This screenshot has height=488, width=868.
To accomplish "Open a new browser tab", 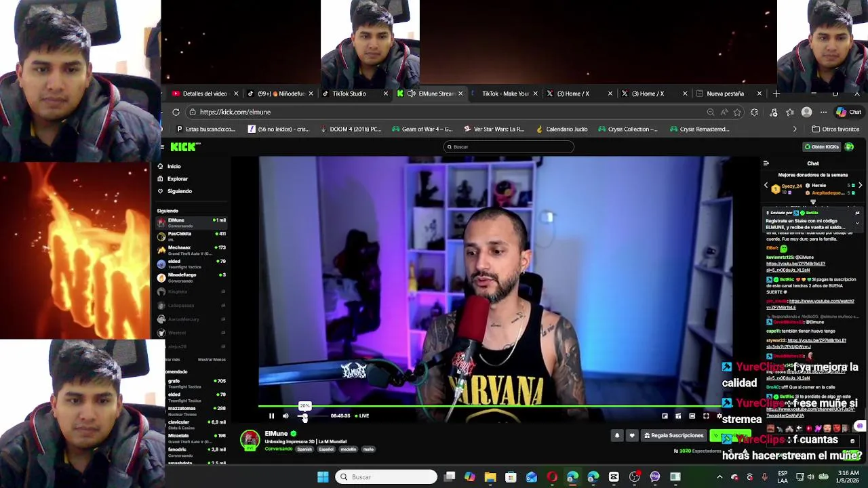I will (x=776, y=94).
